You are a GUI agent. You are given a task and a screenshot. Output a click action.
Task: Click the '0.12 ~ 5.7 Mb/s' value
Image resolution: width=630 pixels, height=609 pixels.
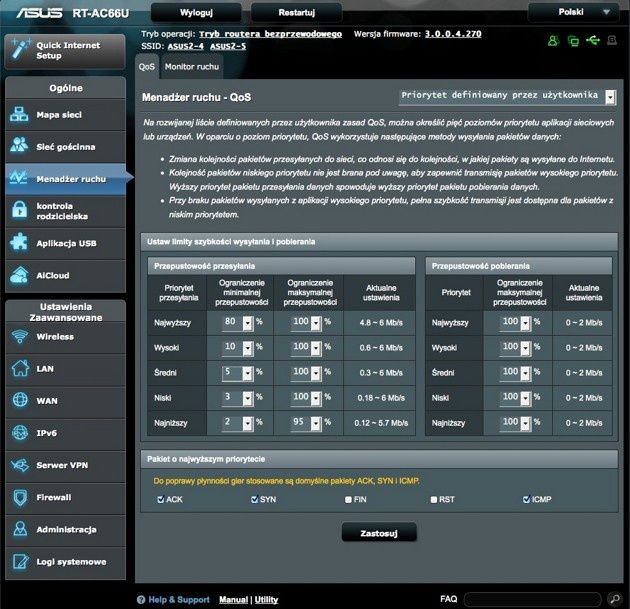coord(381,423)
